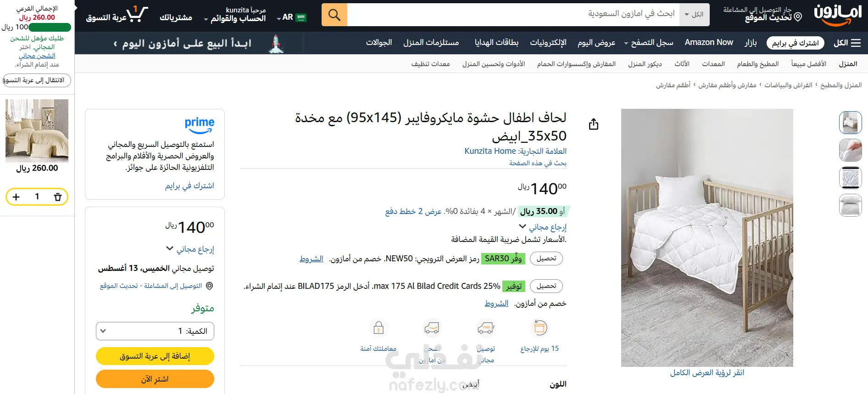Select the الأثاث furniture sub-navigation tab
The width and height of the screenshot is (868, 394).
coord(682,64)
